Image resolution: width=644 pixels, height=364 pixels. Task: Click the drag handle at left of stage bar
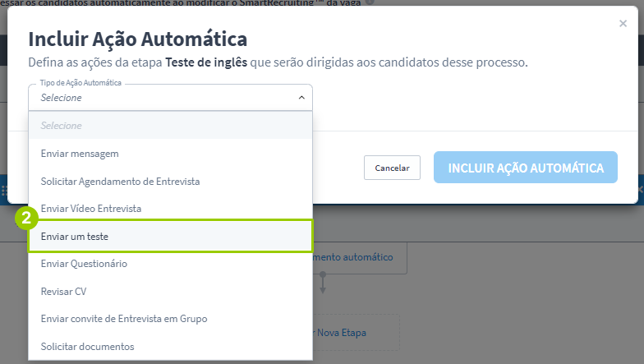pos(4,189)
